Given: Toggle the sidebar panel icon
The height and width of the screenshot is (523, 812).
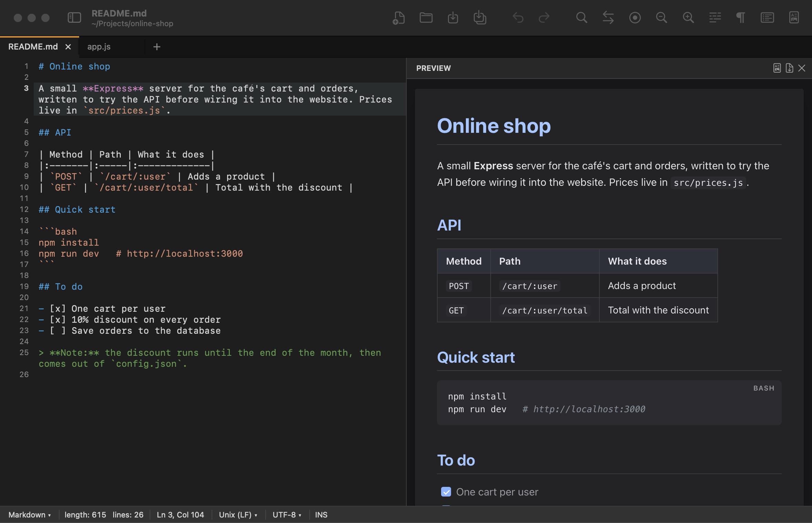Looking at the screenshot, I should (74, 18).
